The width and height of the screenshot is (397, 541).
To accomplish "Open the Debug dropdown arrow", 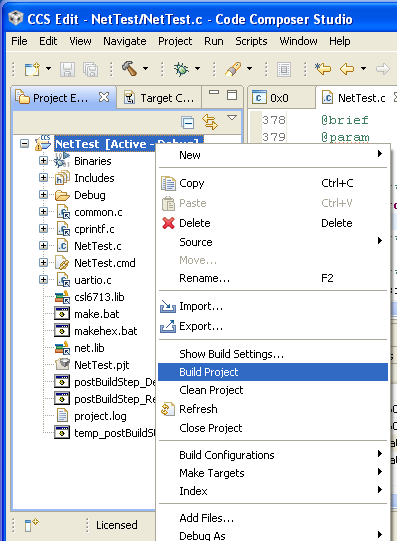I will tap(197, 69).
